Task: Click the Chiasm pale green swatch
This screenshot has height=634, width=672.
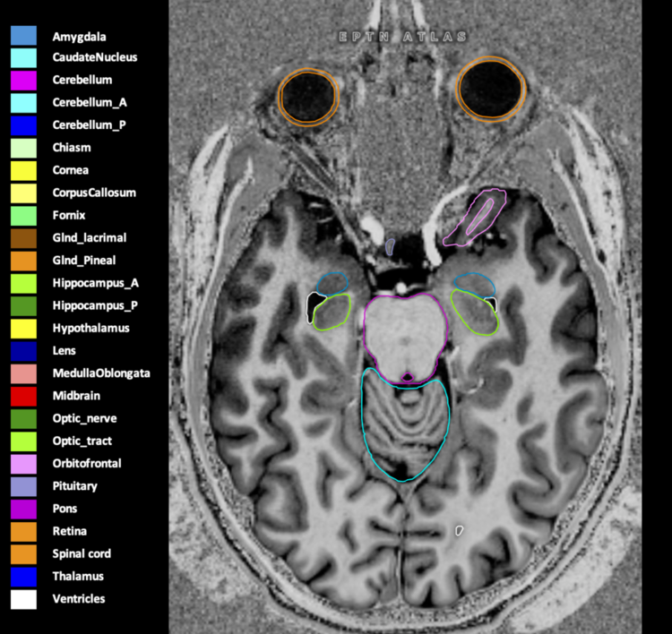Action: [23, 148]
